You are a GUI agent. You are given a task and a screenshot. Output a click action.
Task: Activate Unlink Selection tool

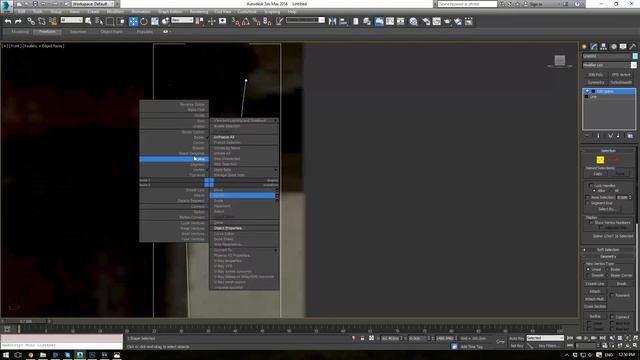point(42,21)
